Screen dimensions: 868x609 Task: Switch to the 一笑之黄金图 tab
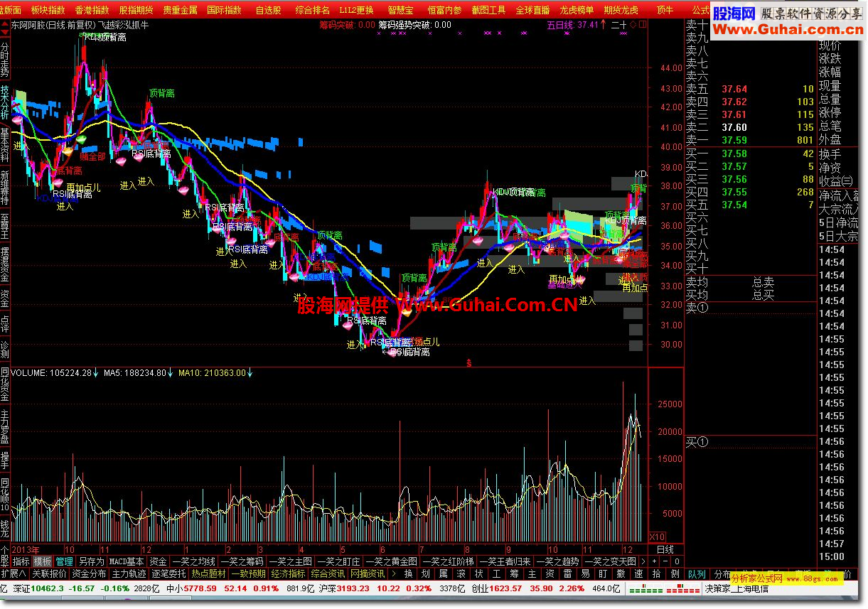[392, 561]
